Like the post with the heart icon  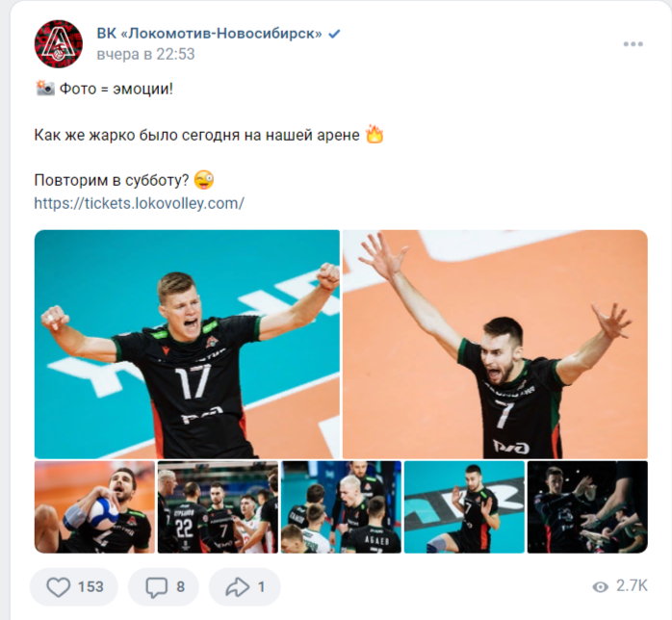coord(59,587)
